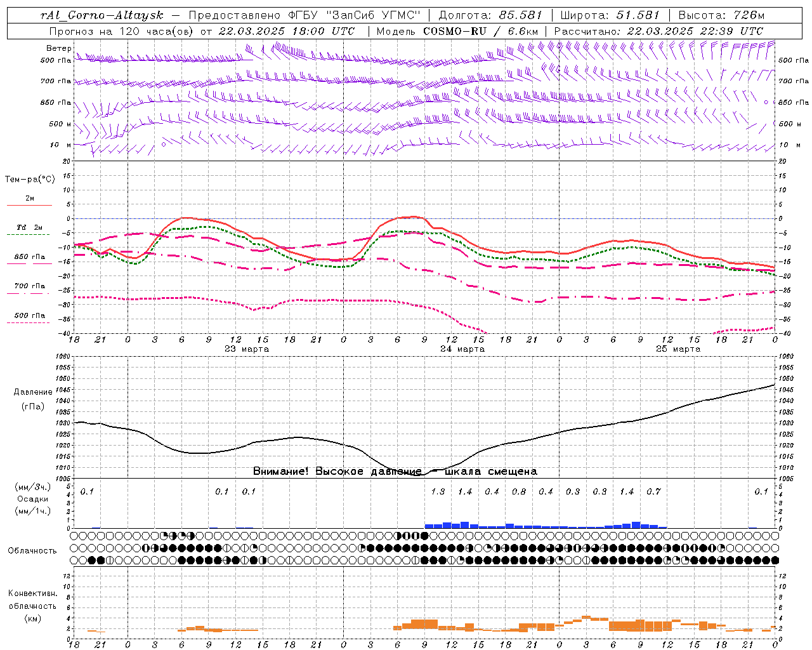Click the Тем-ра(°C) temperature panel label
This screenshot has width=812, height=650.
[x=30, y=180]
